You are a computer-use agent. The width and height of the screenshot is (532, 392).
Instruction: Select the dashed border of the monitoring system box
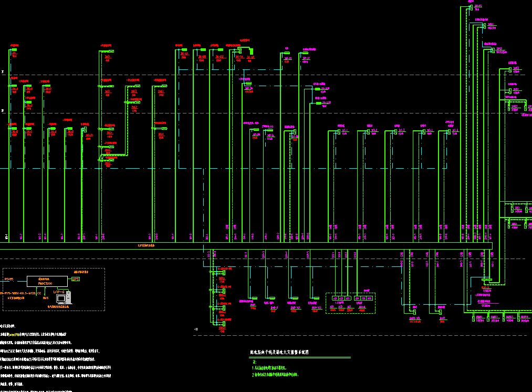(54, 290)
